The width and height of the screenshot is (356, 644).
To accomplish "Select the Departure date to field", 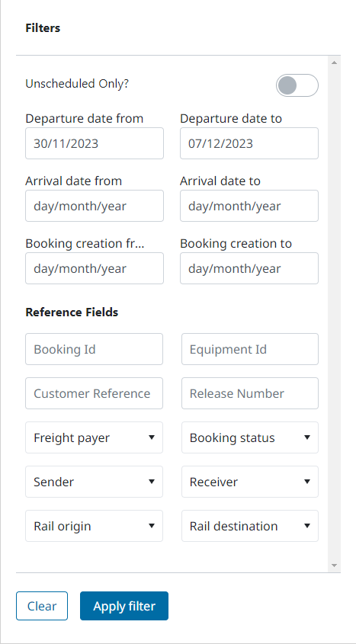I will pyautogui.click(x=249, y=143).
